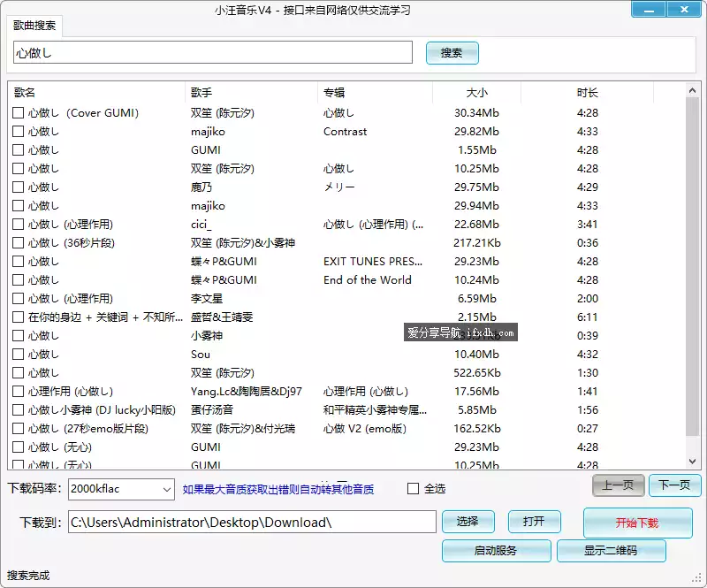Screen dimensions: 707x588
Task: Check the 1.55Mb GUMI song row
Action: (x=18, y=149)
